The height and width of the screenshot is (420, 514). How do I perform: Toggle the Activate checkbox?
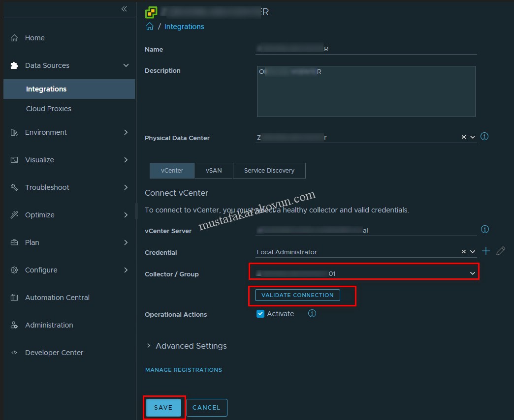pyautogui.click(x=261, y=314)
